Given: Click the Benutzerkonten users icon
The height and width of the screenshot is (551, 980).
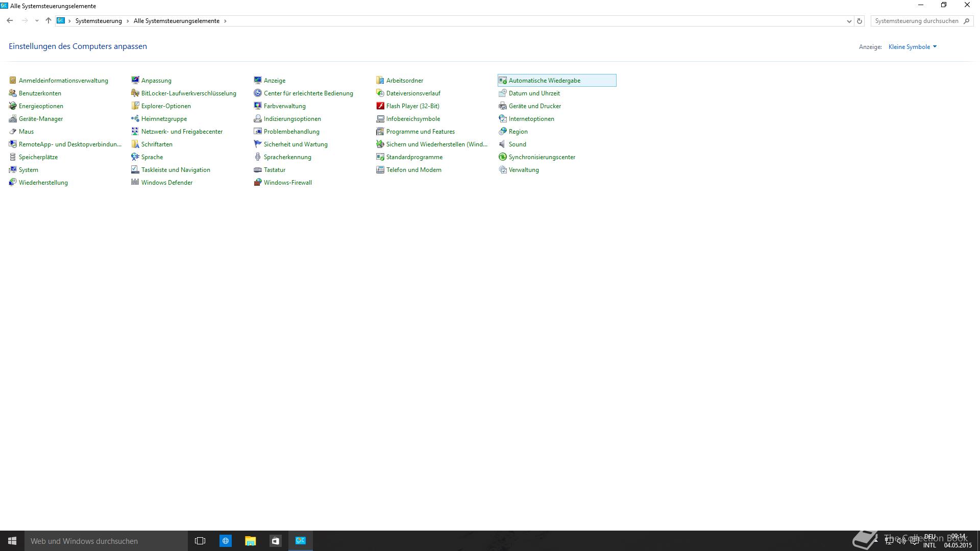Looking at the screenshot, I should 13,93.
